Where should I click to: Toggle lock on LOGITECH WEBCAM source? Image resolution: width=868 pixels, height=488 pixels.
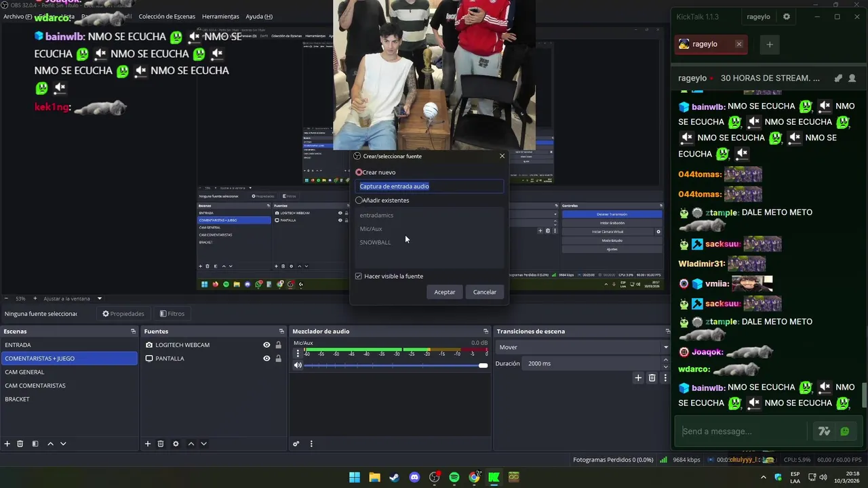point(278,345)
